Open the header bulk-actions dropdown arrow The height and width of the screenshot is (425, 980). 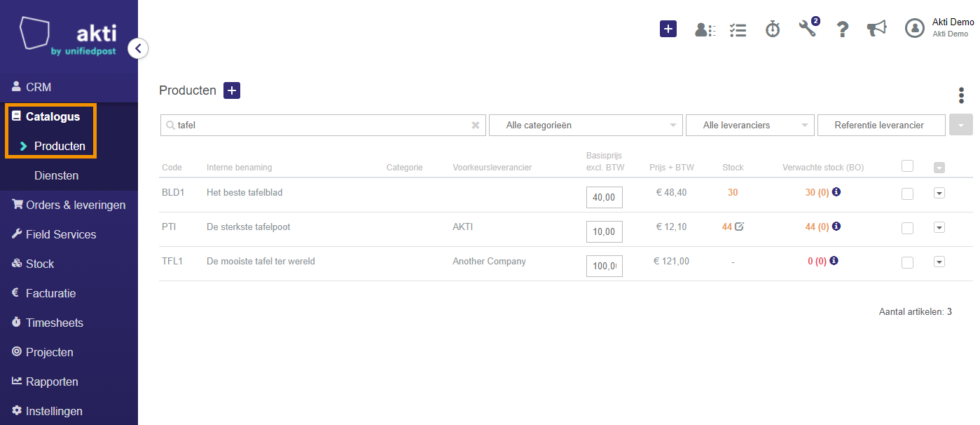coord(939,168)
